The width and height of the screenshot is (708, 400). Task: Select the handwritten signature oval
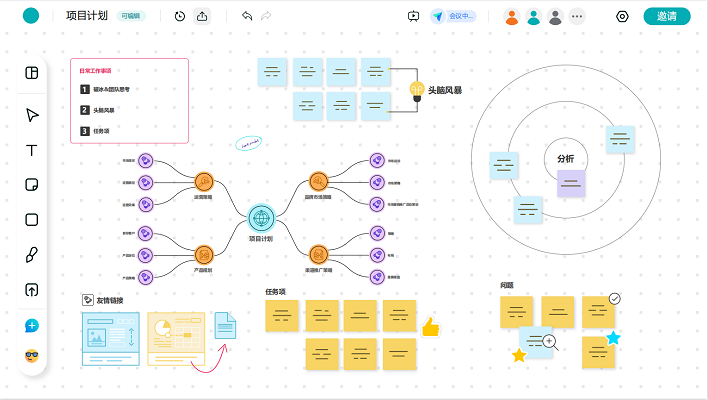(248, 144)
